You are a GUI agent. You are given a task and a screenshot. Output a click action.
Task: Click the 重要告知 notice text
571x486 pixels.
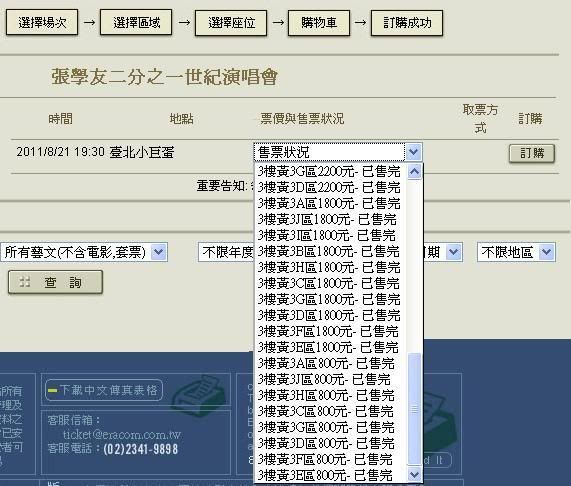coord(224,186)
